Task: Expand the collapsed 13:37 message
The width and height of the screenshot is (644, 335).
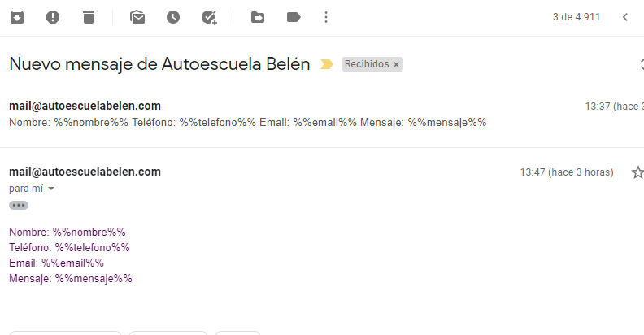Action: click(322, 114)
